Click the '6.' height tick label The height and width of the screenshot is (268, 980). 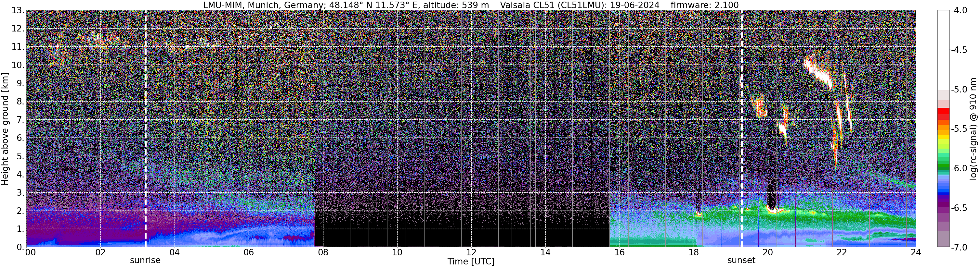click(20, 138)
